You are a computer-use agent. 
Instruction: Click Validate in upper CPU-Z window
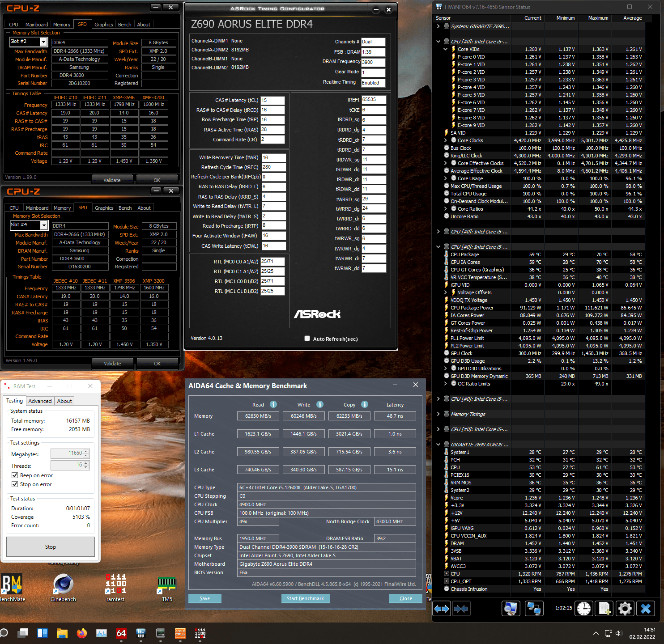(x=112, y=180)
